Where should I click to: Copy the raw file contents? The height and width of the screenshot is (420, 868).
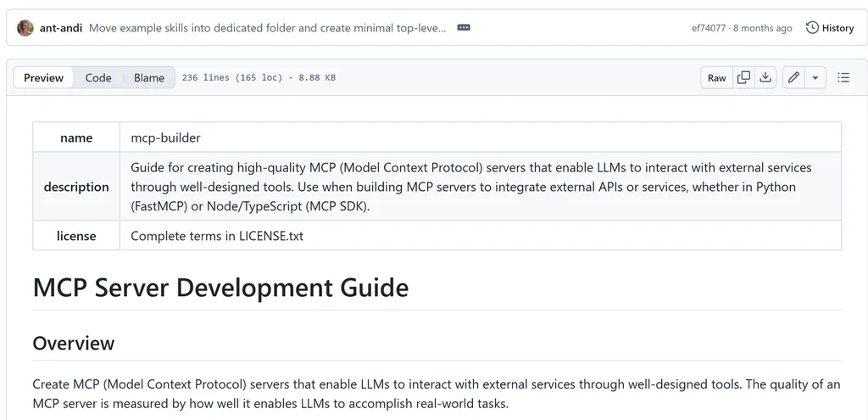744,77
